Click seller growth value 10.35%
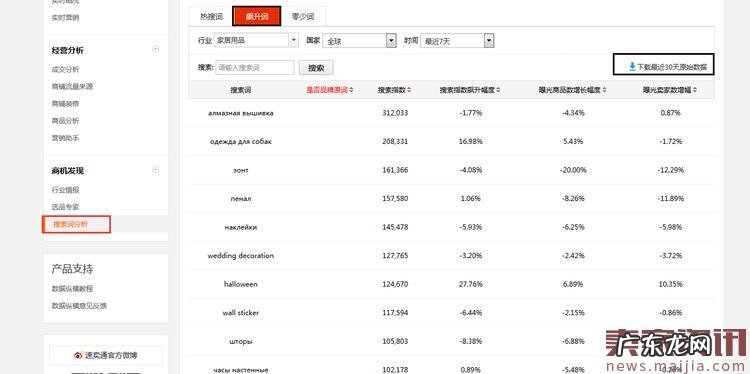Image resolution: width=750 pixels, height=374 pixels. (x=670, y=284)
